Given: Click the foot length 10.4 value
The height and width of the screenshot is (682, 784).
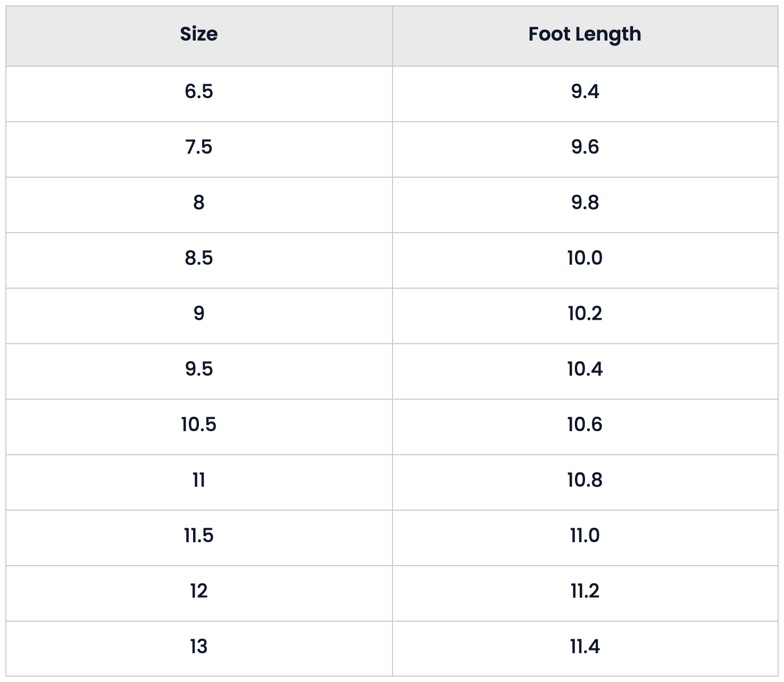Looking at the screenshot, I should pos(585,369).
